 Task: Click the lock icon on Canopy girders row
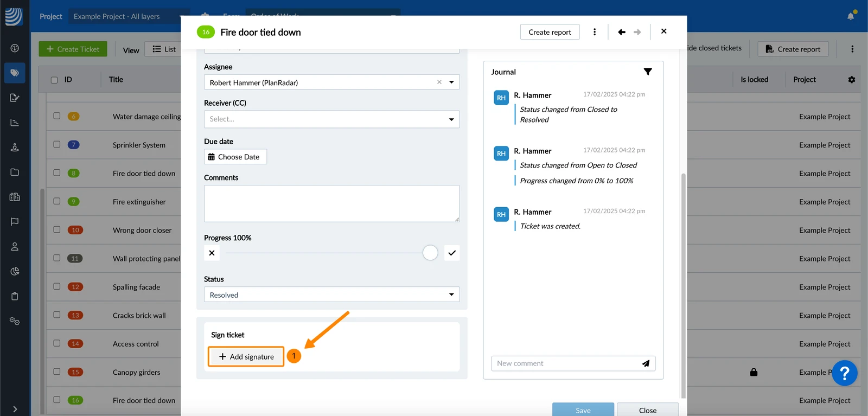(x=754, y=372)
